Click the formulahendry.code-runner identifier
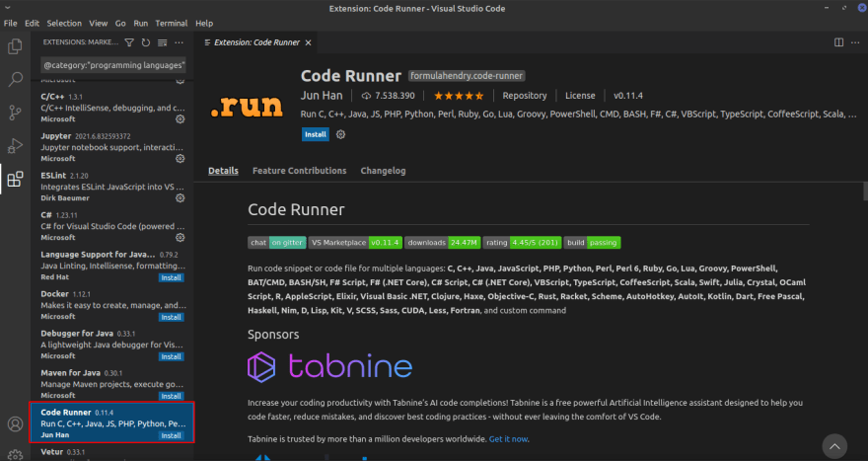The height and width of the screenshot is (461, 868). [x=467, y=76]
